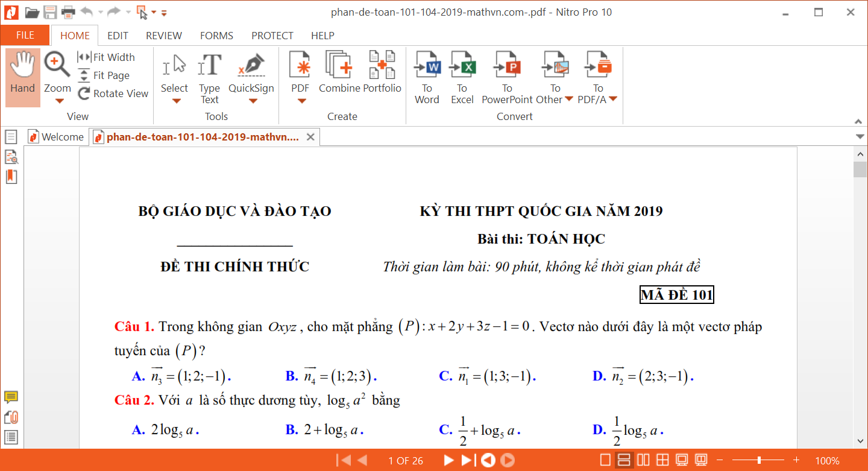
Task: Show the Comments panel
Action: [x=10, y=397]
